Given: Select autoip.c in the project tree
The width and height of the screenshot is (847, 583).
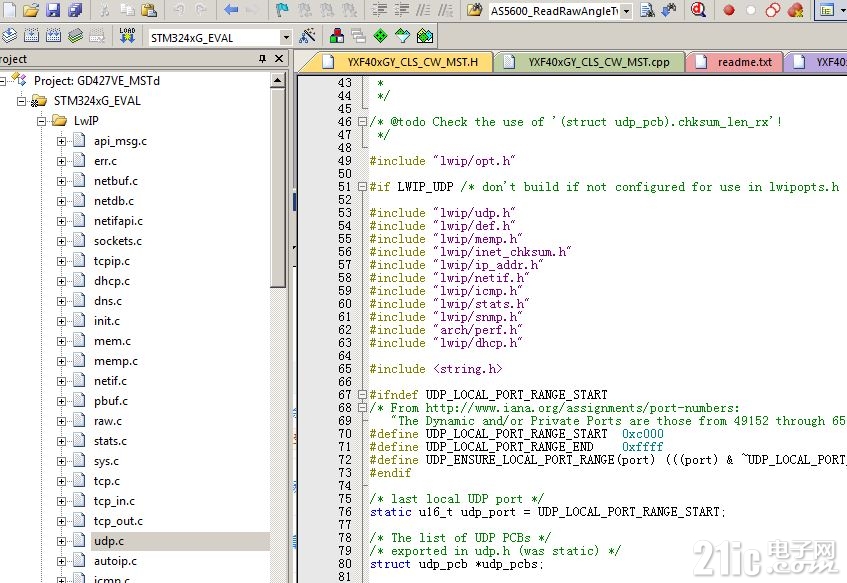Looking at the screenshot, I should (115, 561).
